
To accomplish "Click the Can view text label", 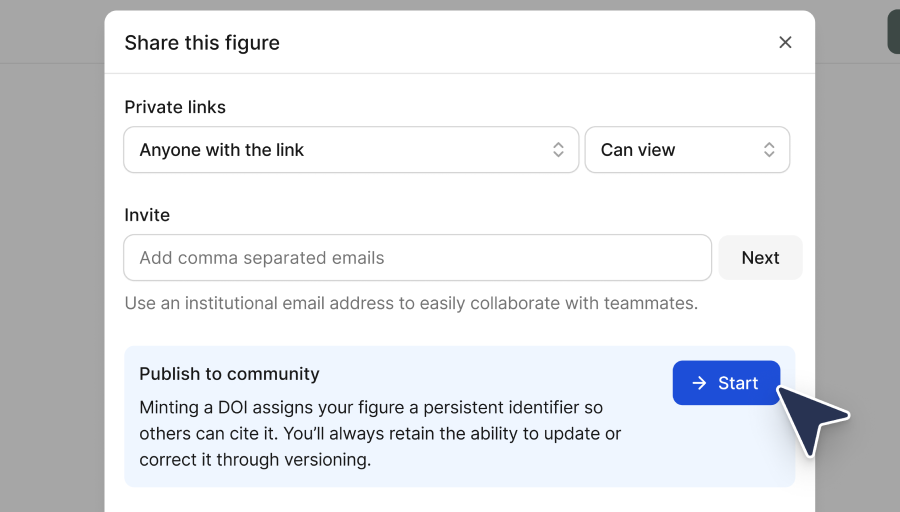I will click(638, 150).
